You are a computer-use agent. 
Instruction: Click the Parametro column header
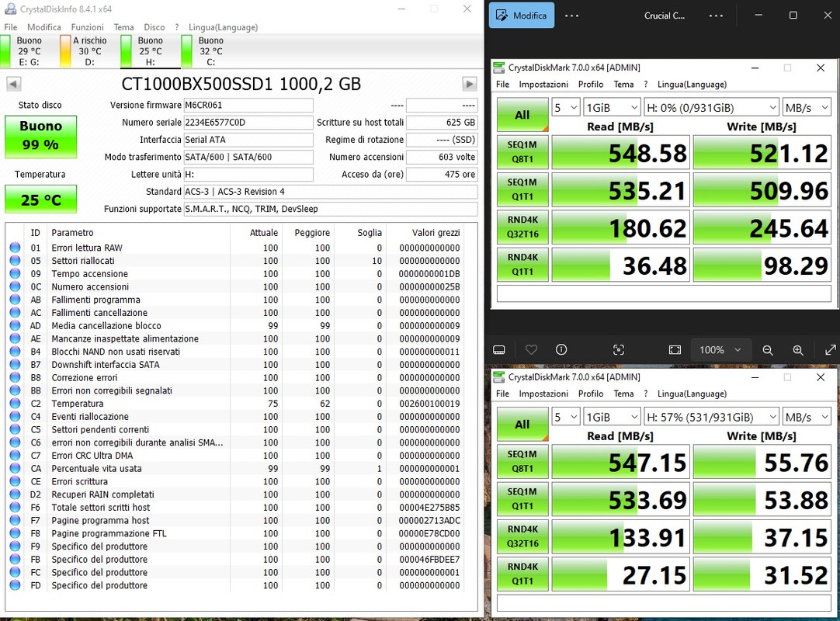72,233
